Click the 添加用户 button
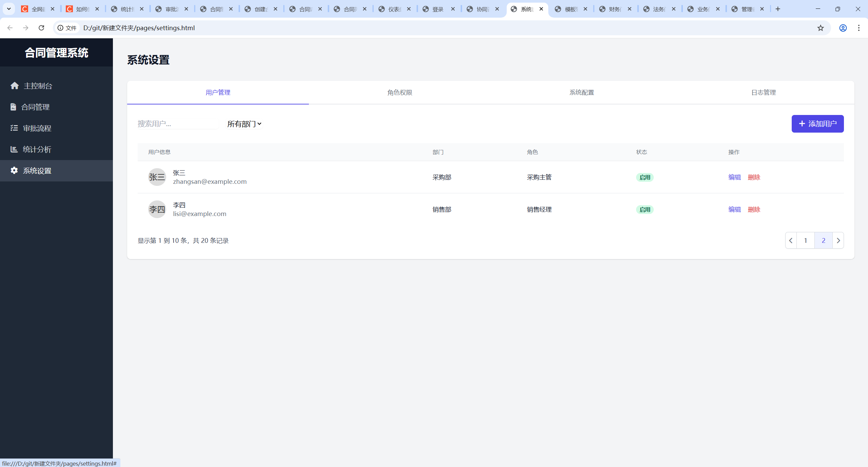 point(817,124)
